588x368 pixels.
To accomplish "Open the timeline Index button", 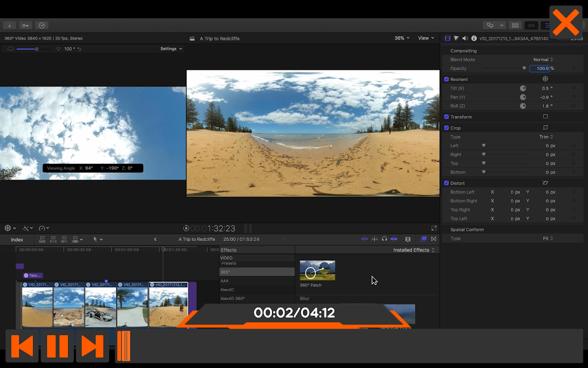I will click(17, 240).
